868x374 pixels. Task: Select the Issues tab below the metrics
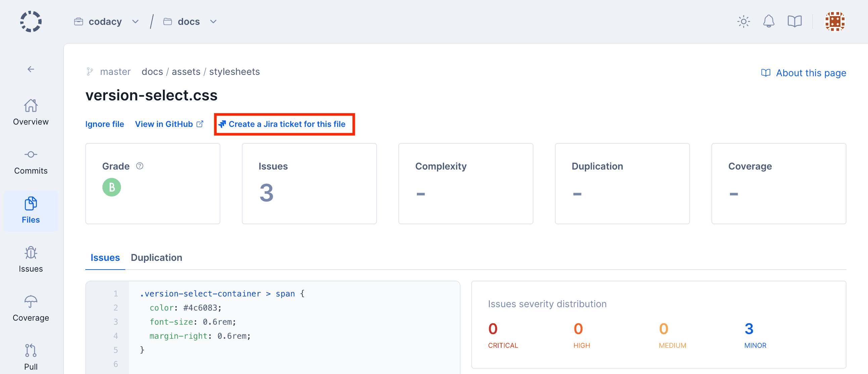click(105, 258)
